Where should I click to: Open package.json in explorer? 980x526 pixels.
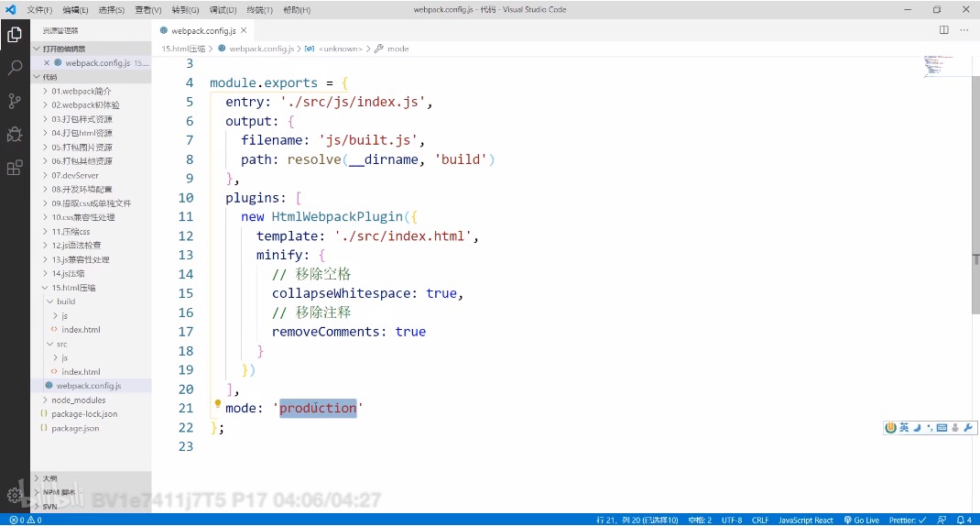tap(91, 429)
